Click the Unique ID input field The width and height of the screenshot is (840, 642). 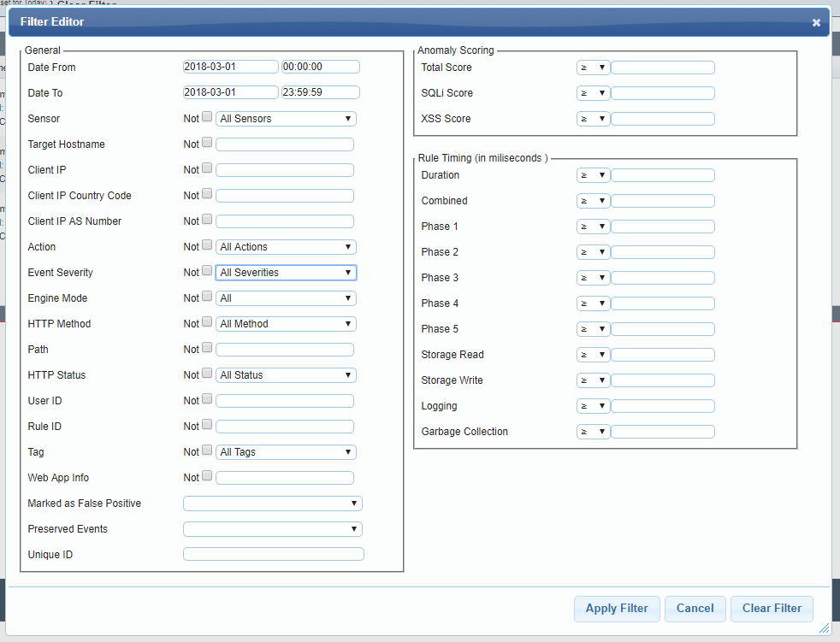pyautogui.click(x=273, y=554)
